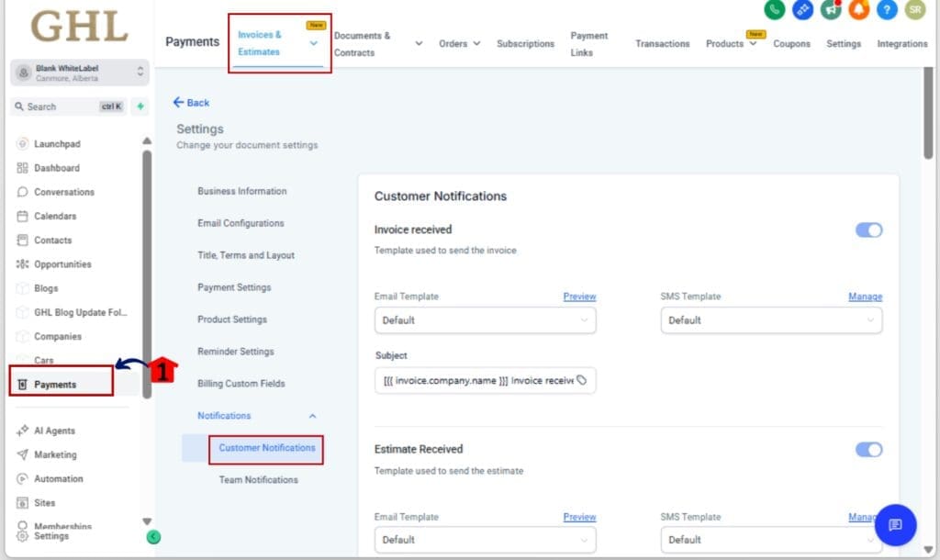Open the Email Template dropdown for invoices
940x560 pixels.
pyautogui.click(x=485, y=320)
